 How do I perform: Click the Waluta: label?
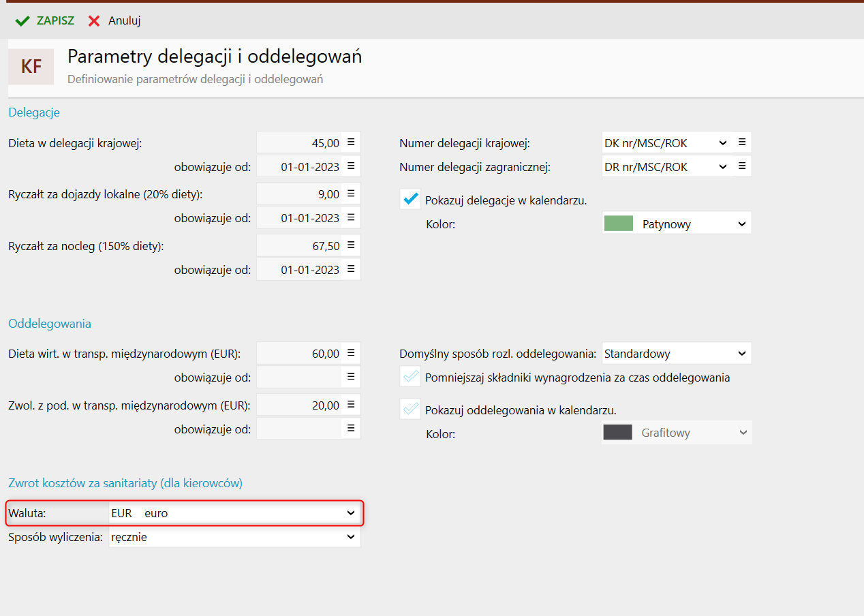click(27, 513)
